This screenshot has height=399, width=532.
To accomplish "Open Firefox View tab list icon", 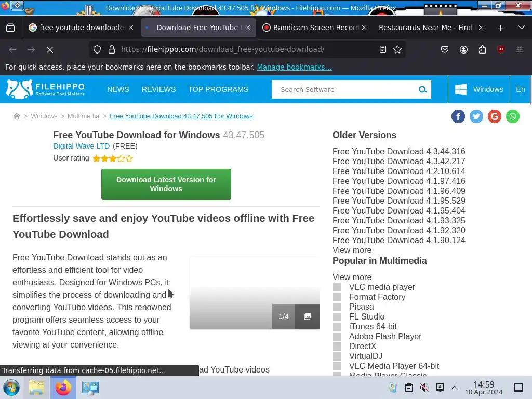I will tap(10, 28).
